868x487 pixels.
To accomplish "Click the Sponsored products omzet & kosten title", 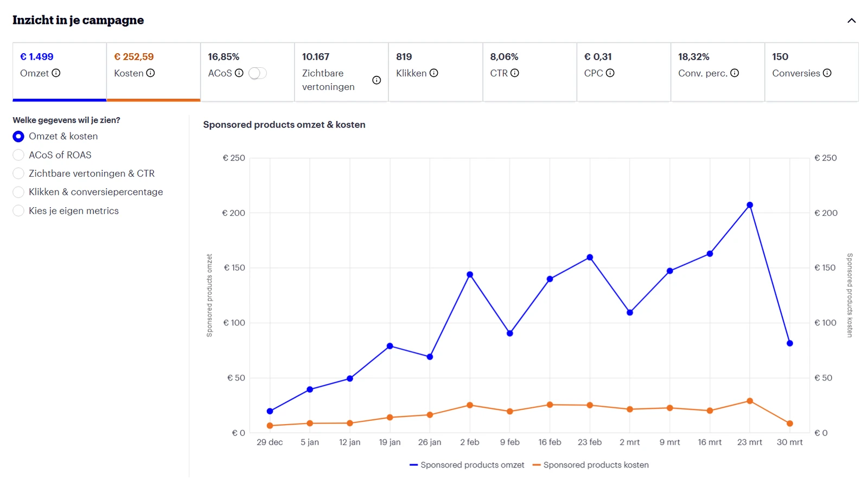I will click(x=284, y=125).
